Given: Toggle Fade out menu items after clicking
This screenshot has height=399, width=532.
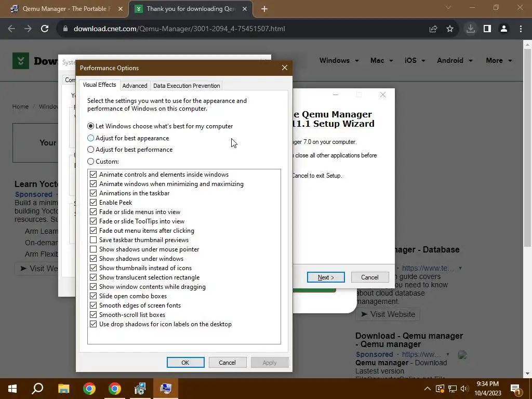Looking at the screenshot, I should (x=93, y=231).
